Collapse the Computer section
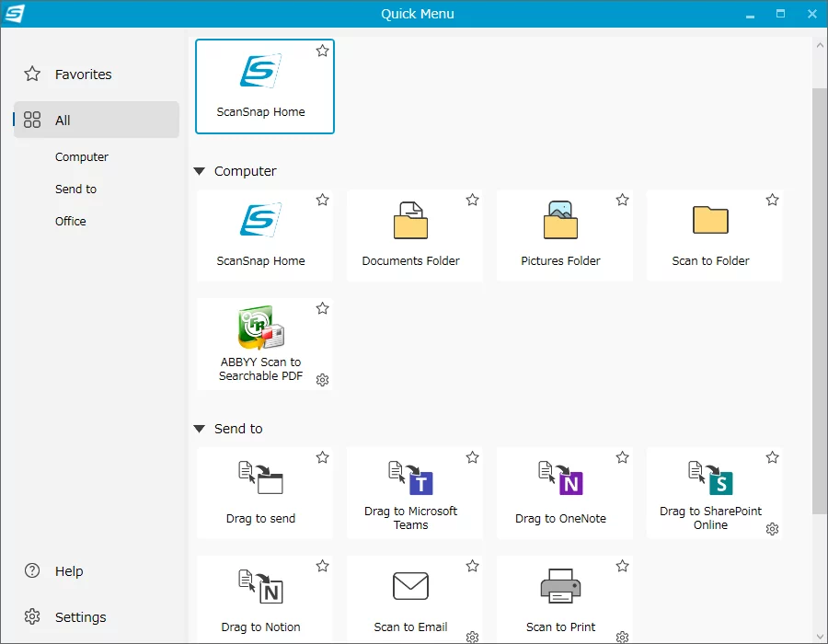The width and height of the screenshot is (828, 644). (200, 171)
